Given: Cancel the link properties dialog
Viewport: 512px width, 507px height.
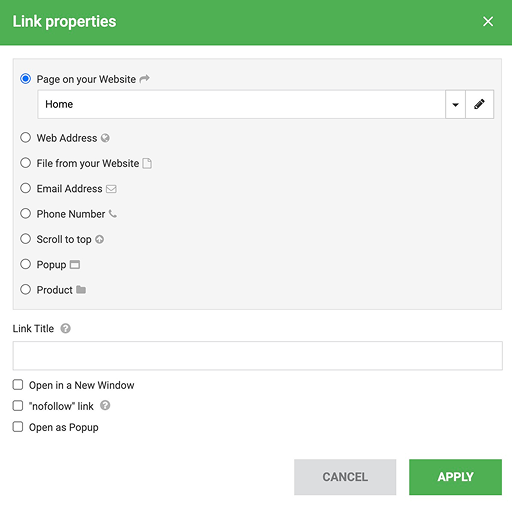Looking at the screenshot, I should tap(345, 477).
